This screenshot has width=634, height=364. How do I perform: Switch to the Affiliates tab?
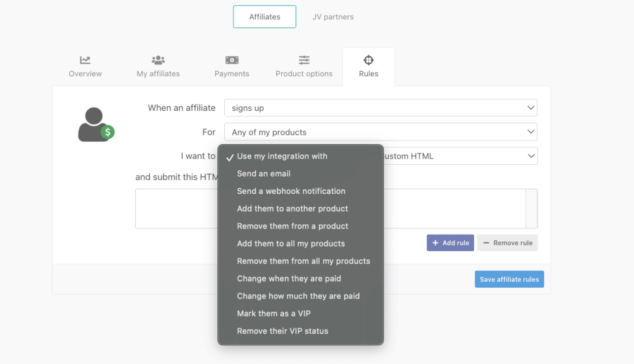(x=264, y=17)
